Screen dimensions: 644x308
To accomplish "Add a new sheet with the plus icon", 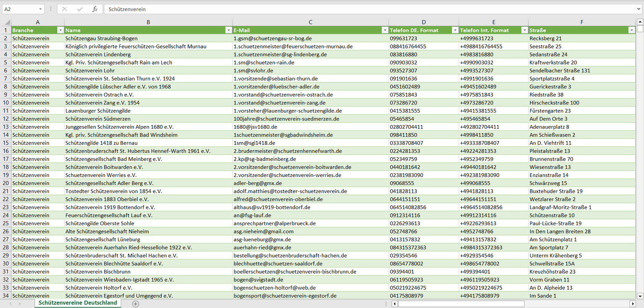I will point(135,304).
